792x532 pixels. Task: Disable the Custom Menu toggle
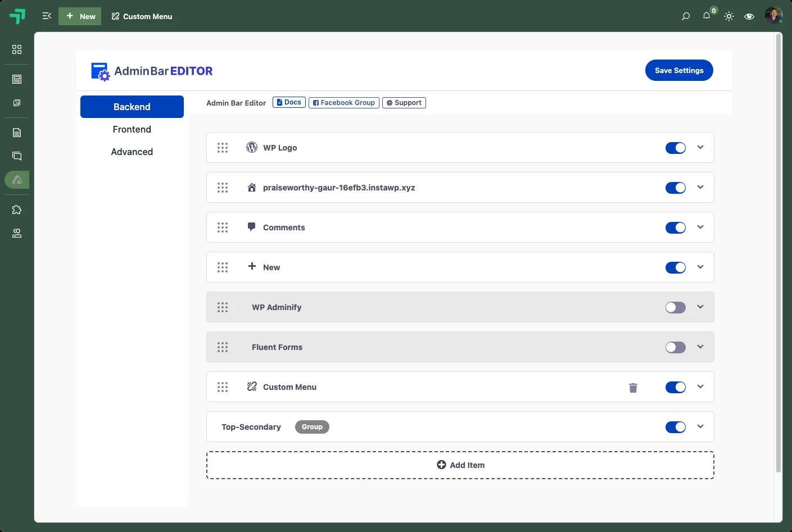click(676, 387)
